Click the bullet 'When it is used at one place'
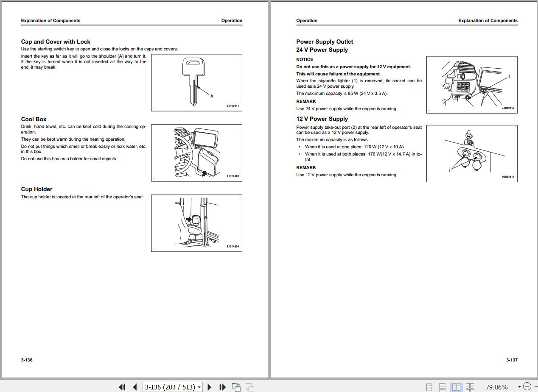This screenshot has height=392, width=538. (354, 147)
